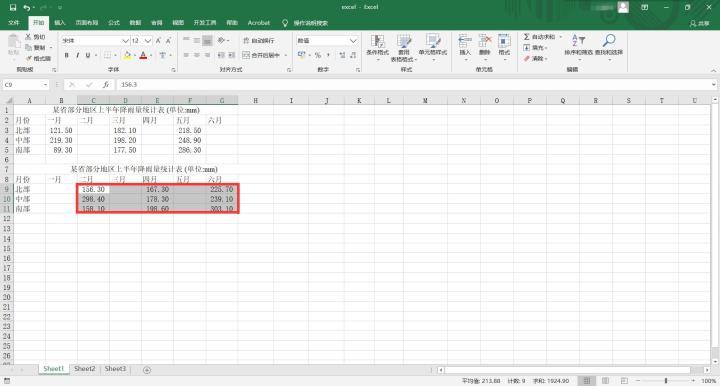This screenshot has width=720, height=386.
Task: Click the Merge and Center button
Action: pos(264,55)
